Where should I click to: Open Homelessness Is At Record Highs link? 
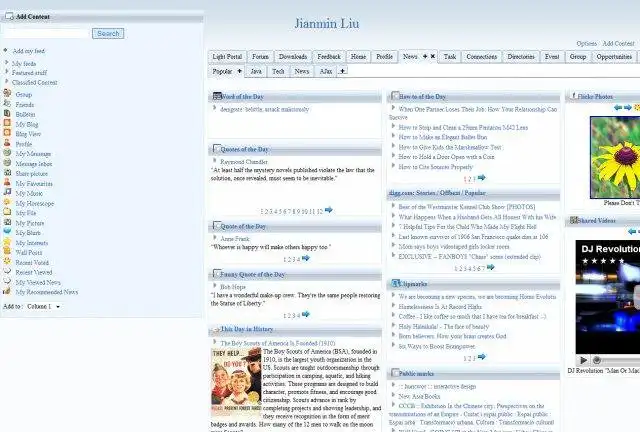pyautogui.click(x=440, y=307)
